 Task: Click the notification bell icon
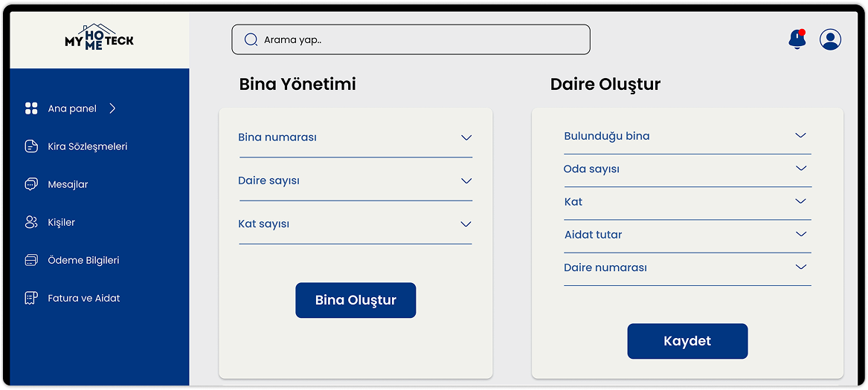(797, 39)
